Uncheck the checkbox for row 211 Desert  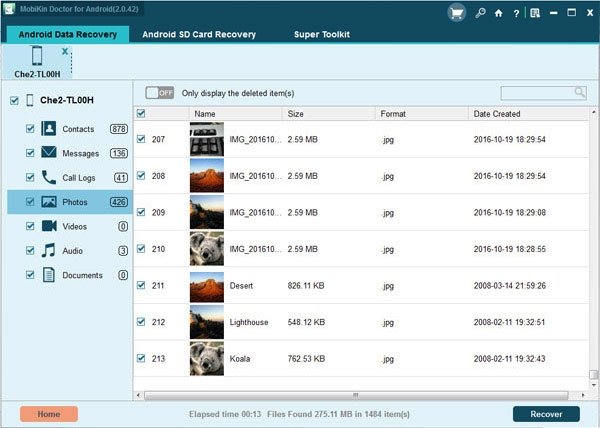pyautogui.click(x=140, y=283)
